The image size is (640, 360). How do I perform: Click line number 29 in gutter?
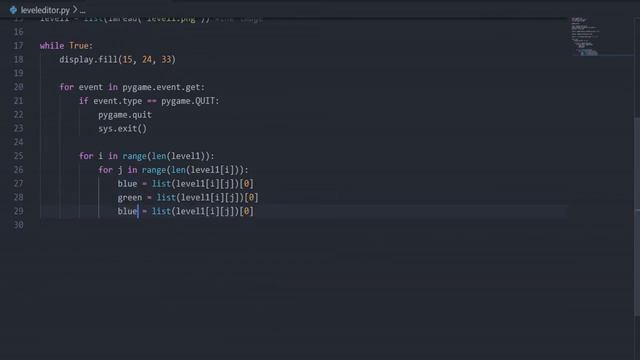18,211
